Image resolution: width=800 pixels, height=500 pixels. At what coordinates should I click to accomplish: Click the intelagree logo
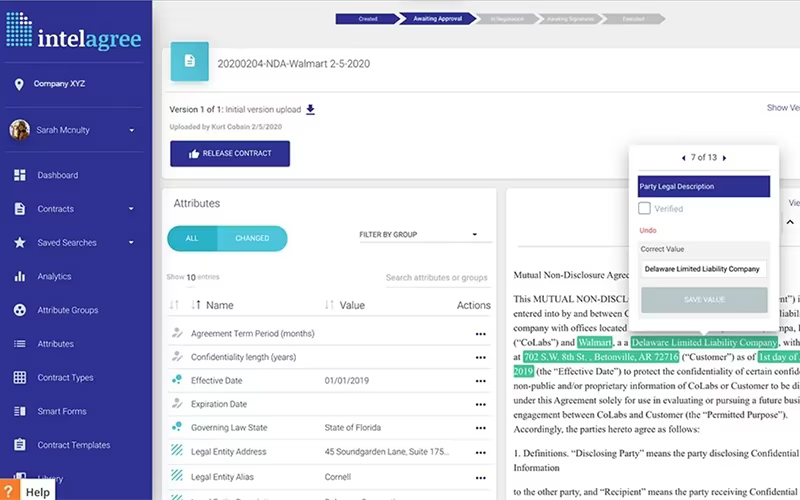pos(73,32)
